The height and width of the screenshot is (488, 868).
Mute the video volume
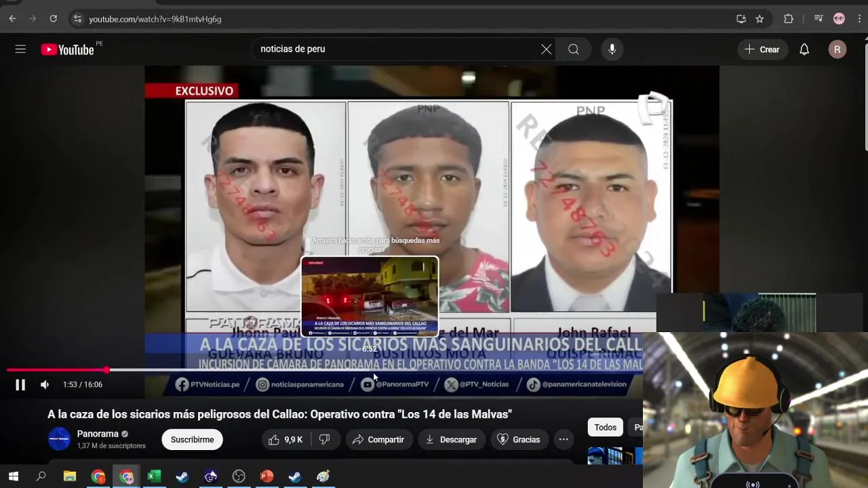[45, 385]
